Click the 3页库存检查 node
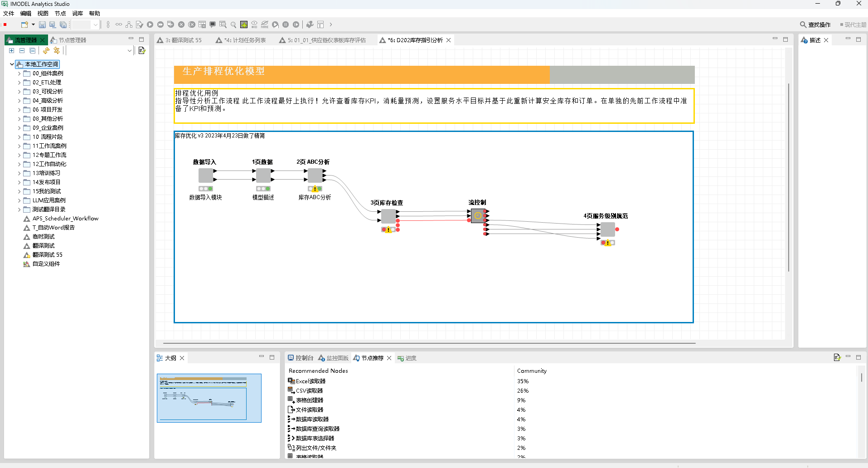The height and width of the screenshot is (468, 868). point(388,216)
